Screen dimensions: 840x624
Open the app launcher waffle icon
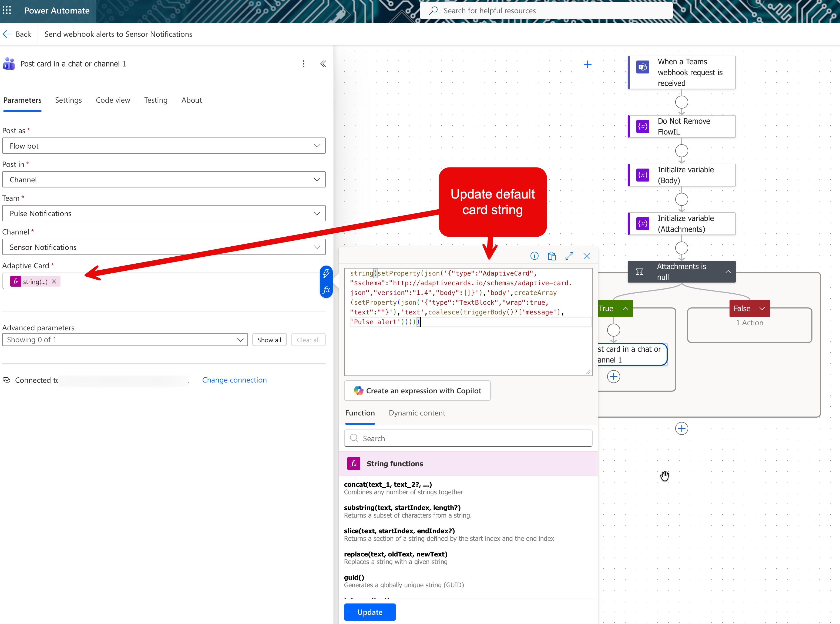pyautogui.click(x=7, y=10)
